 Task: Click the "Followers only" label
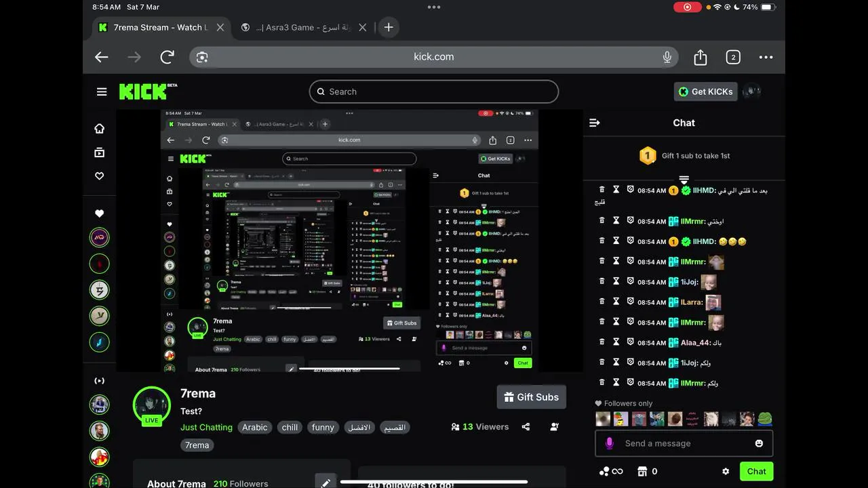[624, 403]
